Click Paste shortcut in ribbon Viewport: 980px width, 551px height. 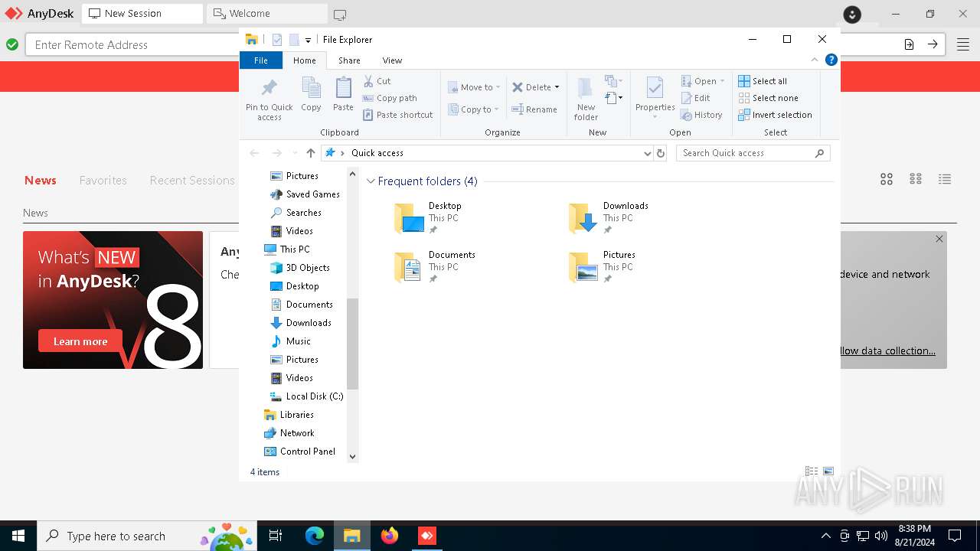(397, 115)
